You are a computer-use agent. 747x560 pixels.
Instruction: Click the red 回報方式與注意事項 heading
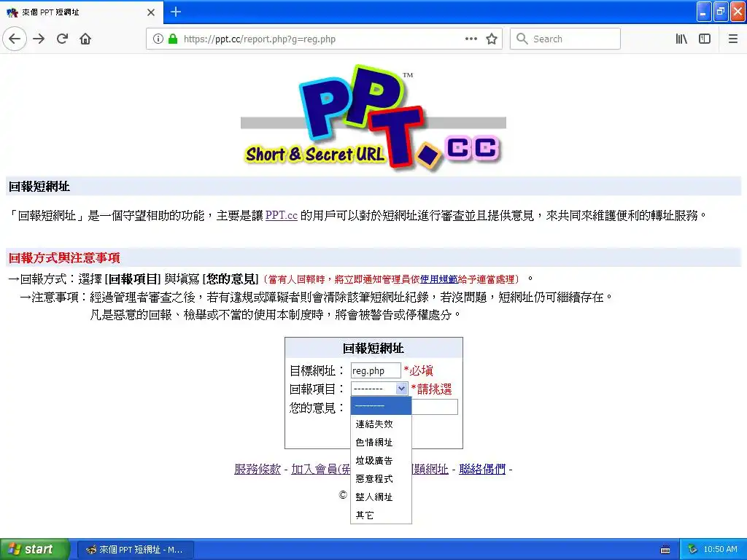[64, 257]
